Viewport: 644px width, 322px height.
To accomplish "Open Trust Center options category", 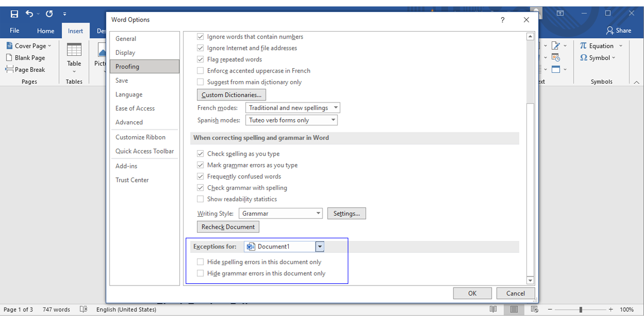I will (144, 180).
